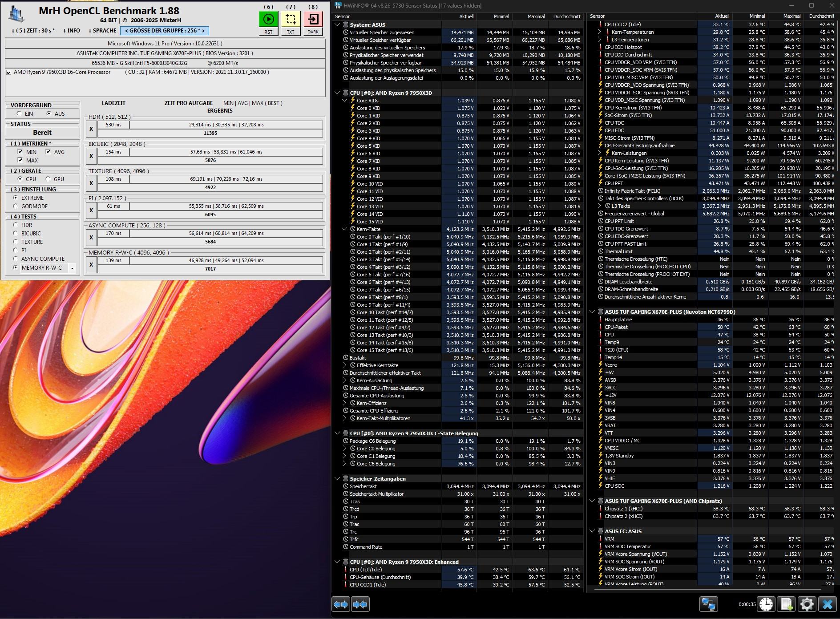Viewport: 840px width, 619px height.
Task: Open the INFO menu
Action: pos(71,31)
